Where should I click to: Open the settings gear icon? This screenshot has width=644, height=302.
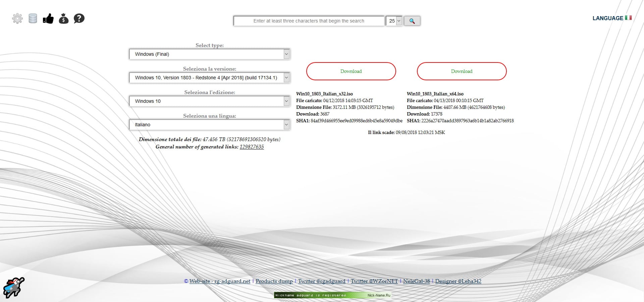coord(17,18)
